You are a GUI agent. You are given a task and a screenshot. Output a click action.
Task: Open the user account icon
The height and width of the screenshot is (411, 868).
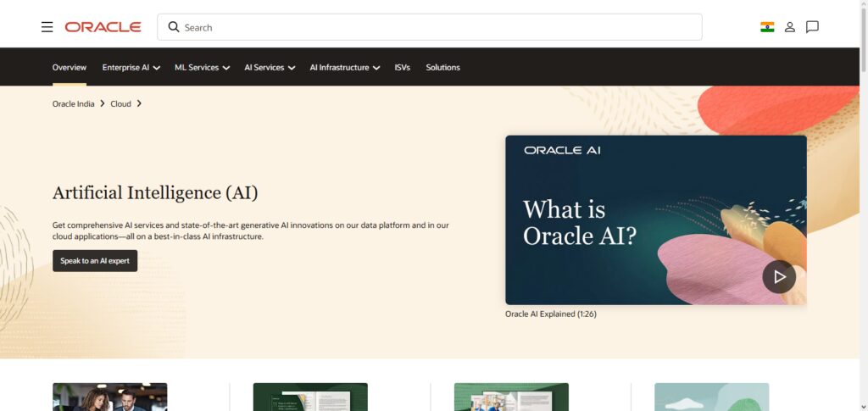(790, 27)
